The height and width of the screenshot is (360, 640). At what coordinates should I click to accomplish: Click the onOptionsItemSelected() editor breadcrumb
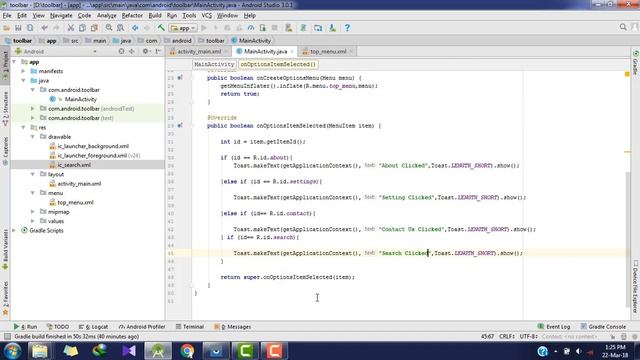[x=278, y=64]
